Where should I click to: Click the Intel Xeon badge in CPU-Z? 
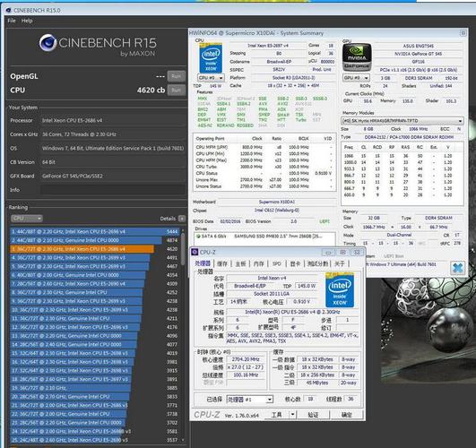340,290
